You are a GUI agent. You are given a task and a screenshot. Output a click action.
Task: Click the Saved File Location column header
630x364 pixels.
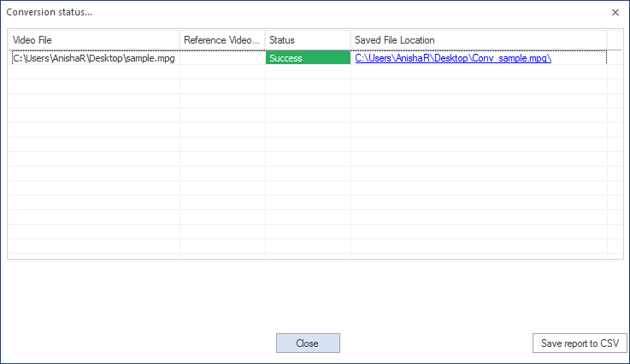479,40
